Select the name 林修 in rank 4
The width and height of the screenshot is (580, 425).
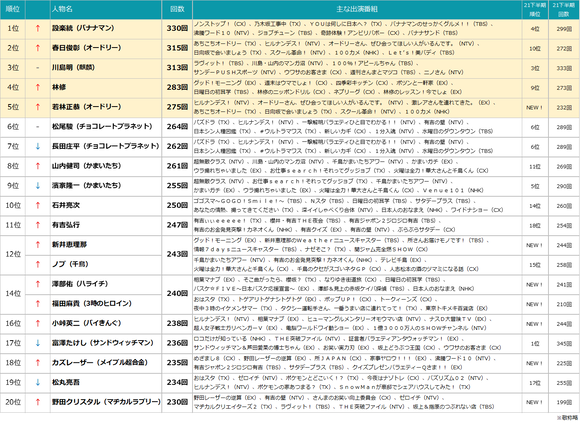tap(59, 87)
